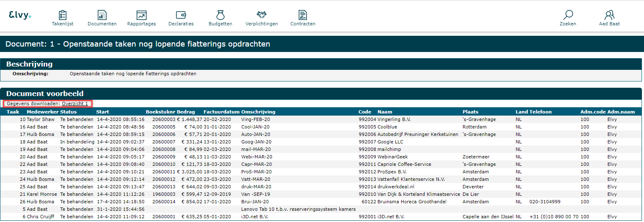
Task: Open the Documenten icon
Action: click(102, 15)
